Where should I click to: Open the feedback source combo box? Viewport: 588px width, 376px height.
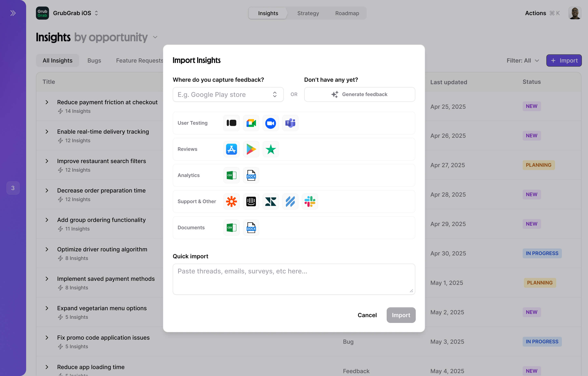(x=228, y=94)
